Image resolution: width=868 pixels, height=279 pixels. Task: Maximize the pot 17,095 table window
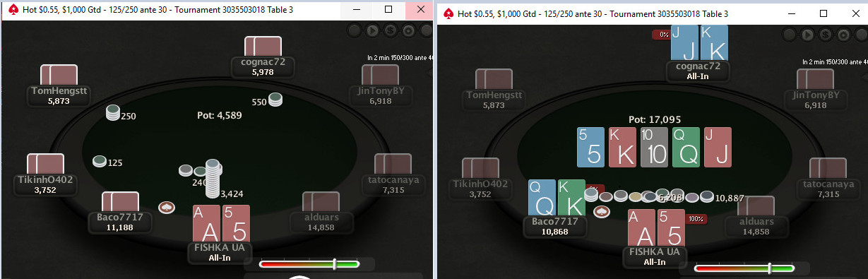coord(823,13)
